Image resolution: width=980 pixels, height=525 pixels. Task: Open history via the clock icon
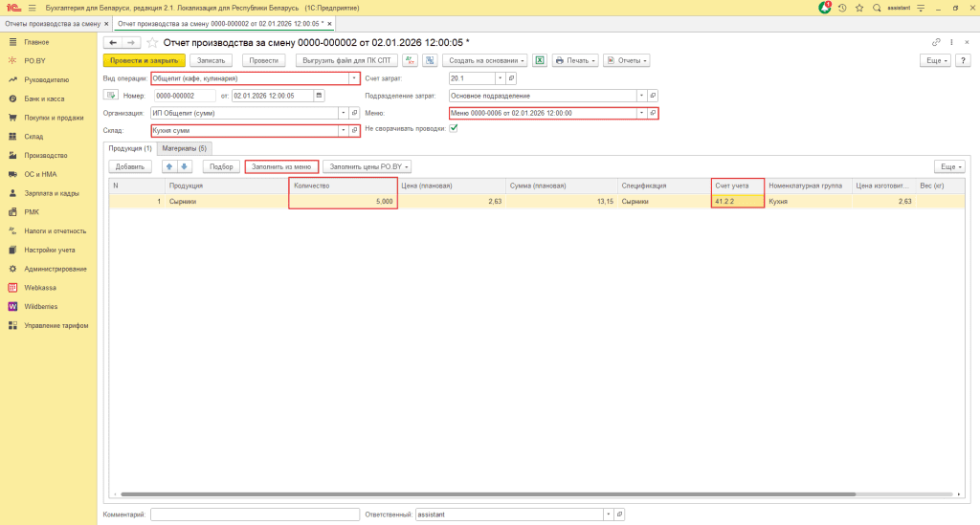(x=842, y=8)
